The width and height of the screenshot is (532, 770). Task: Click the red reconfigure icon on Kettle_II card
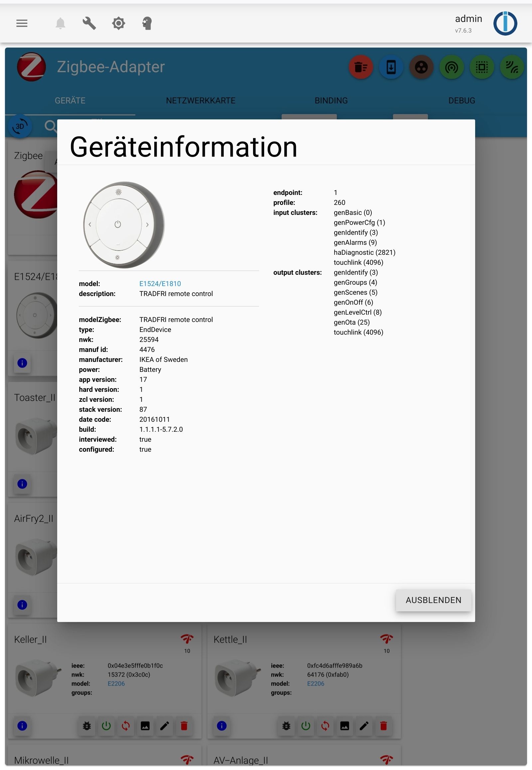[325, 726]
